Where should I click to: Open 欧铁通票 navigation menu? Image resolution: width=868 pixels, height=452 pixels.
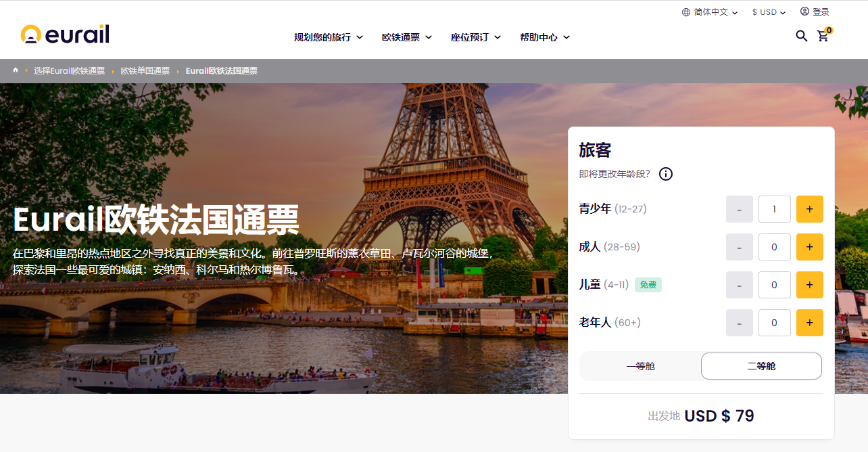pyautogui.click(x=406, y=37)
